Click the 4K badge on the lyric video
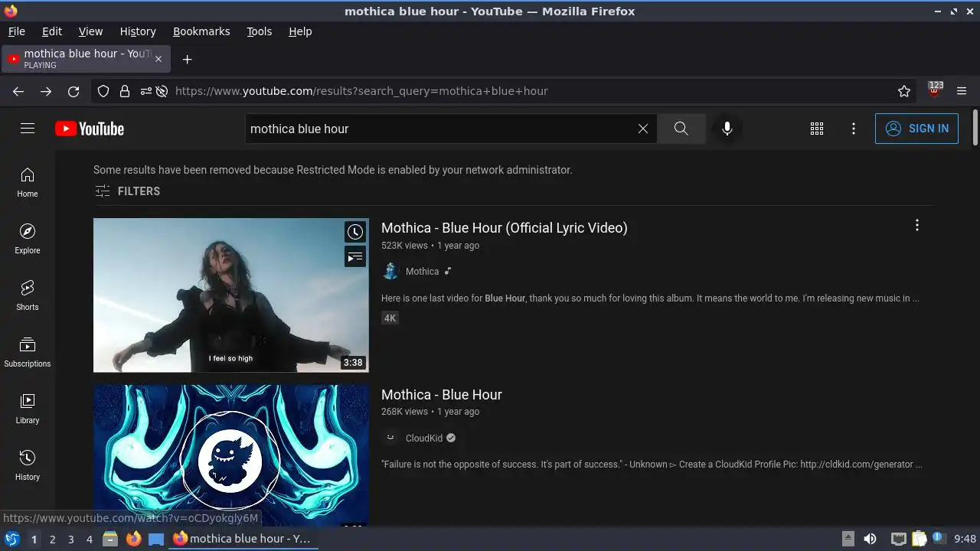 [x=390, y=318]
